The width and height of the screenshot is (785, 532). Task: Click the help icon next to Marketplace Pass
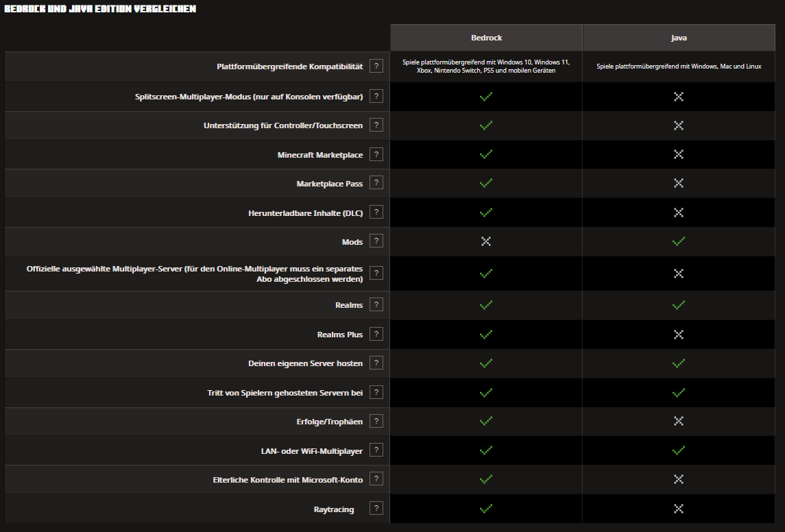(376, 183)
